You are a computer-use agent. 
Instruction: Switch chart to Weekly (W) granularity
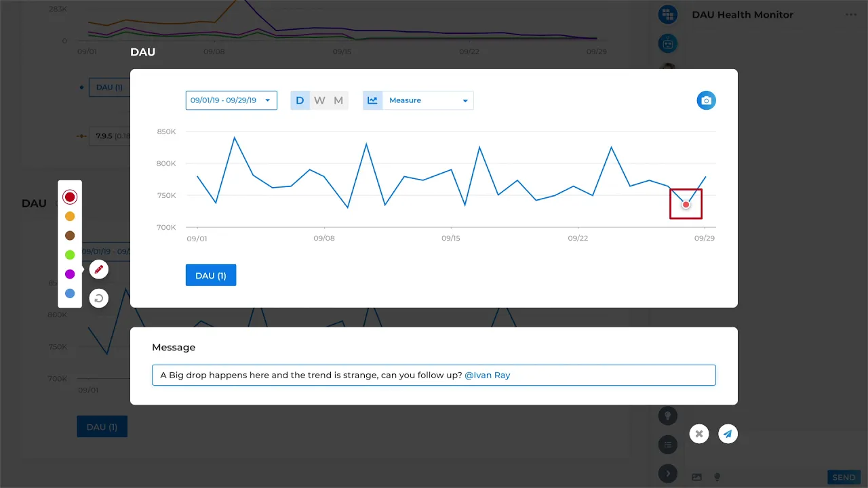click(x=319, y=100)
